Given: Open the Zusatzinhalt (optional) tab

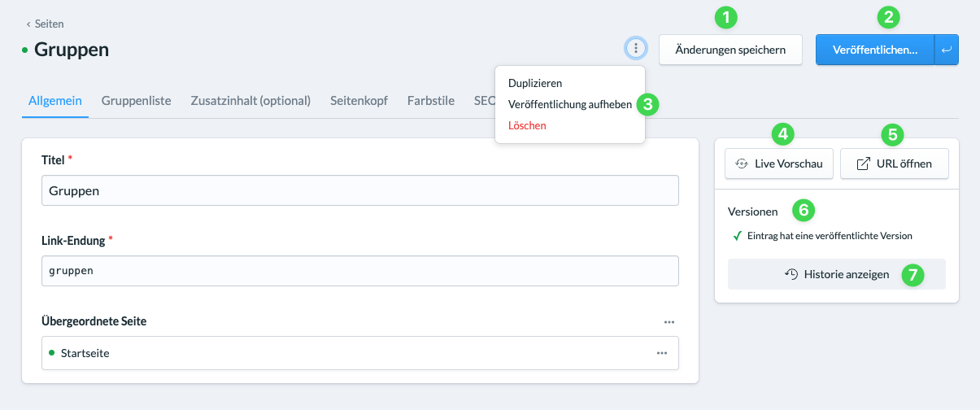Looking at the screenshot, I should (250, 101).
